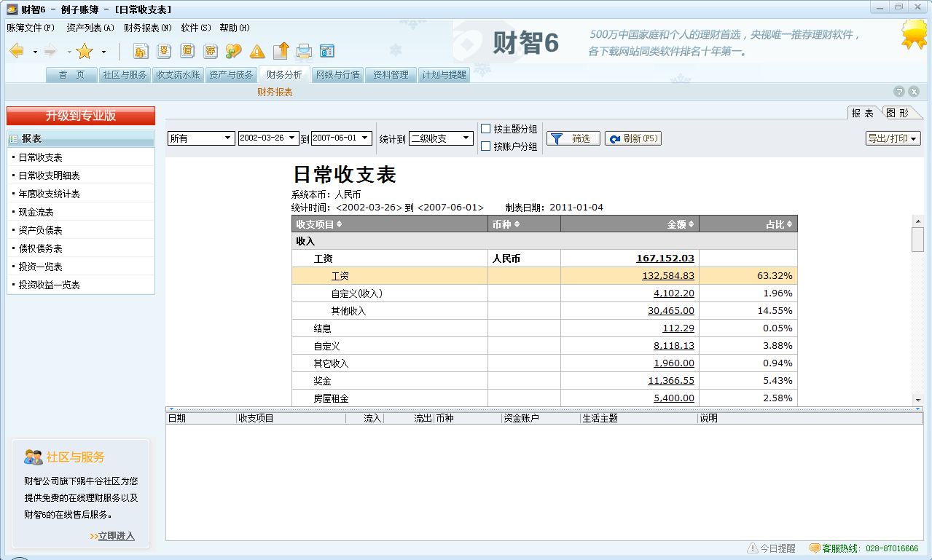Click the 房屋租金 row label

pyautogui.click(x=332, y=398)
